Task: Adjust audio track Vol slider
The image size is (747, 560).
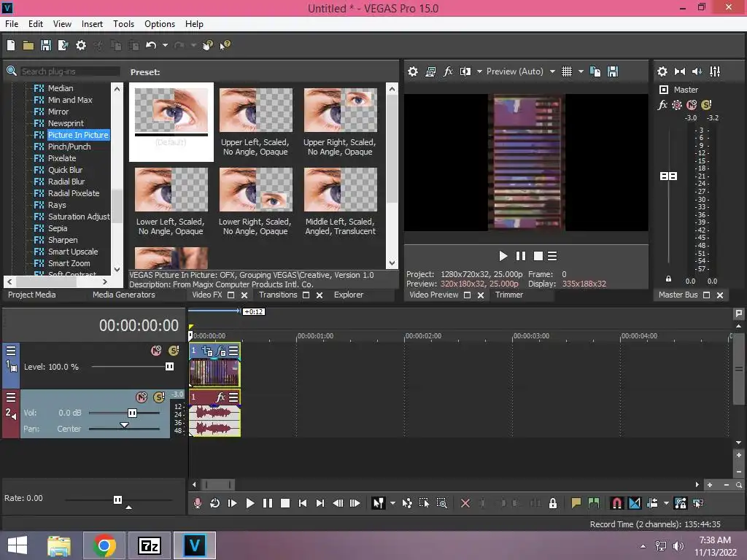Action: tap(133, 413)
